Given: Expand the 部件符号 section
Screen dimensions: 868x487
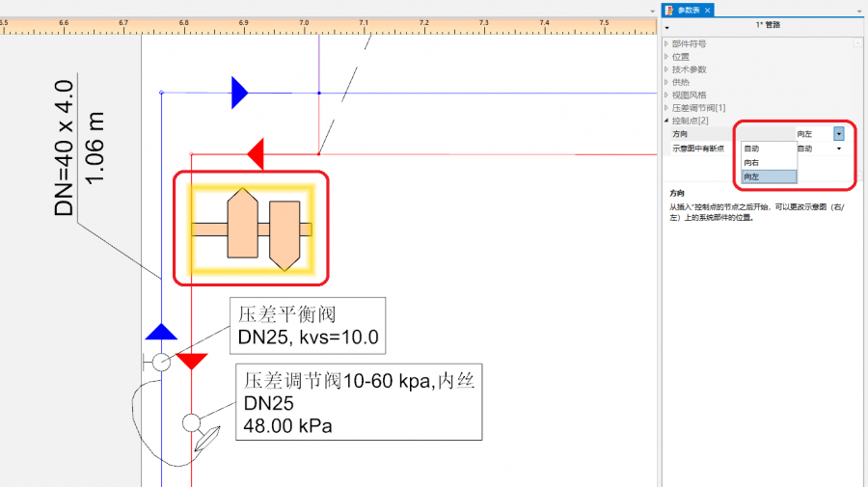Looking at the screenshot, I should [x=666, y=44].
